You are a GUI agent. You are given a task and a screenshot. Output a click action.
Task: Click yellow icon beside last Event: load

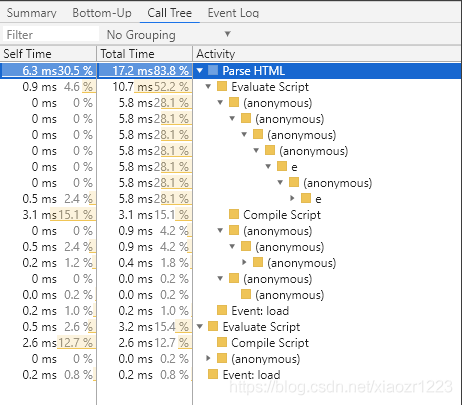(213, 374)
